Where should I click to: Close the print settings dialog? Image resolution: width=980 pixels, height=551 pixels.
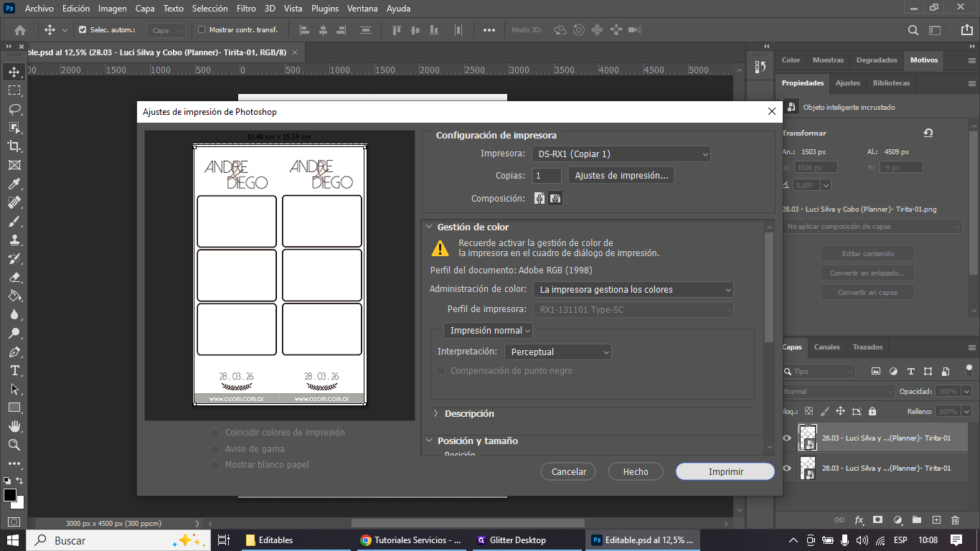772,112
